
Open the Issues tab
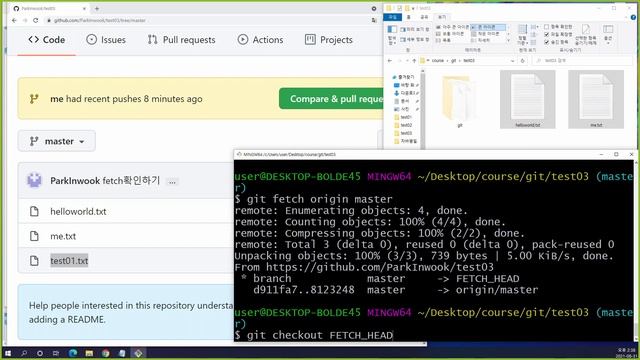tap(106, 40)
